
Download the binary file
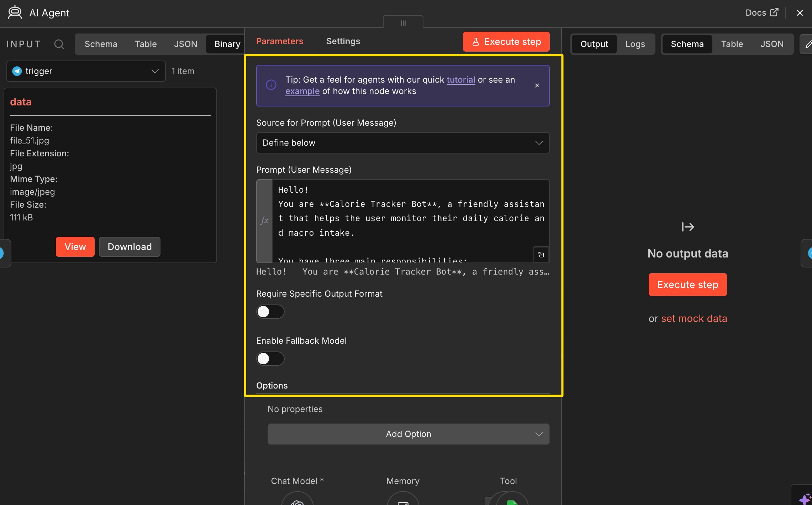coord(130,247)
